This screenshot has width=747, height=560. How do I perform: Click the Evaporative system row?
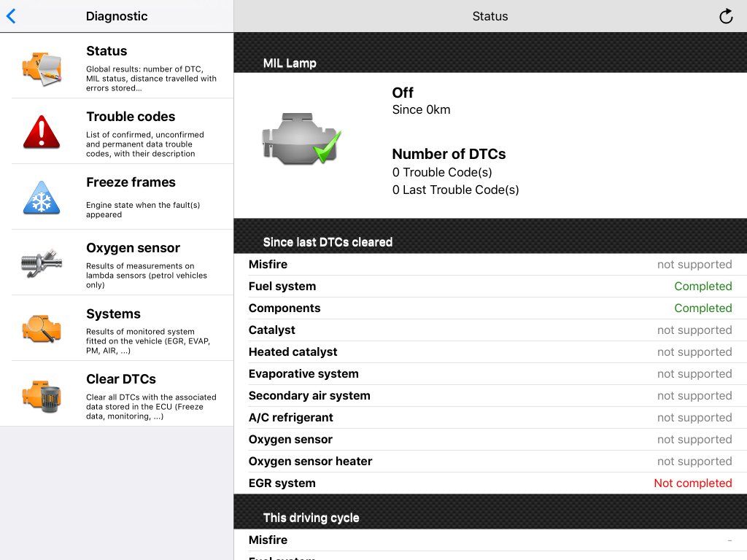pyautogui.click(x=490, y=374)
